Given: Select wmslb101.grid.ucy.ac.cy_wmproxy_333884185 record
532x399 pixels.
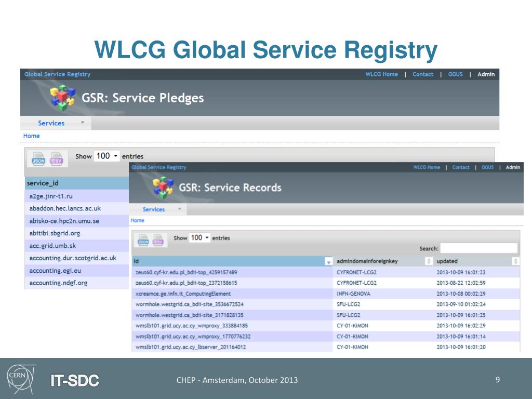Looking at the screenshot, I should click(x=326, y=326).
